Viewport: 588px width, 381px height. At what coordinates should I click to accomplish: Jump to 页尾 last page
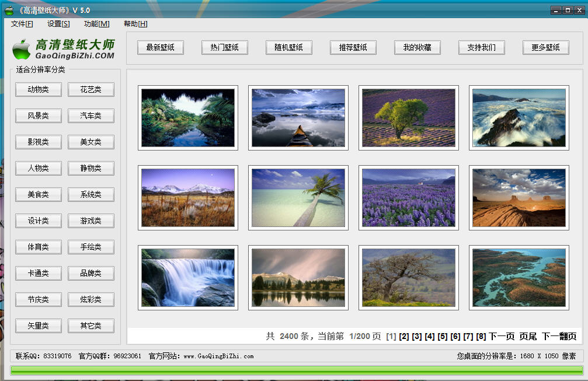528,337
